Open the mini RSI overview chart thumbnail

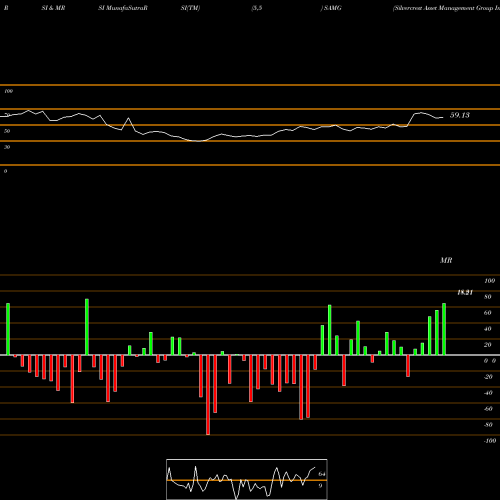[247, 479]
